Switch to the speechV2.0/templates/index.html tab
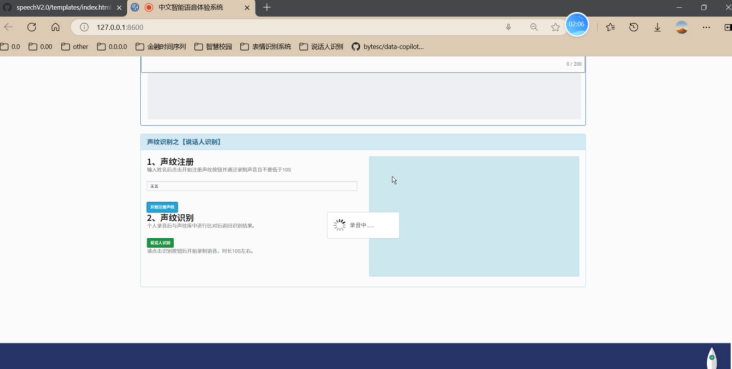This screenshot has width=732, height=369. click(63, 7)
